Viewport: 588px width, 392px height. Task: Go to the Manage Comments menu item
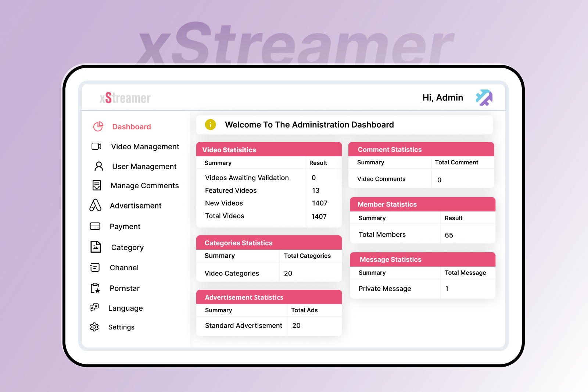click(144, 186)
